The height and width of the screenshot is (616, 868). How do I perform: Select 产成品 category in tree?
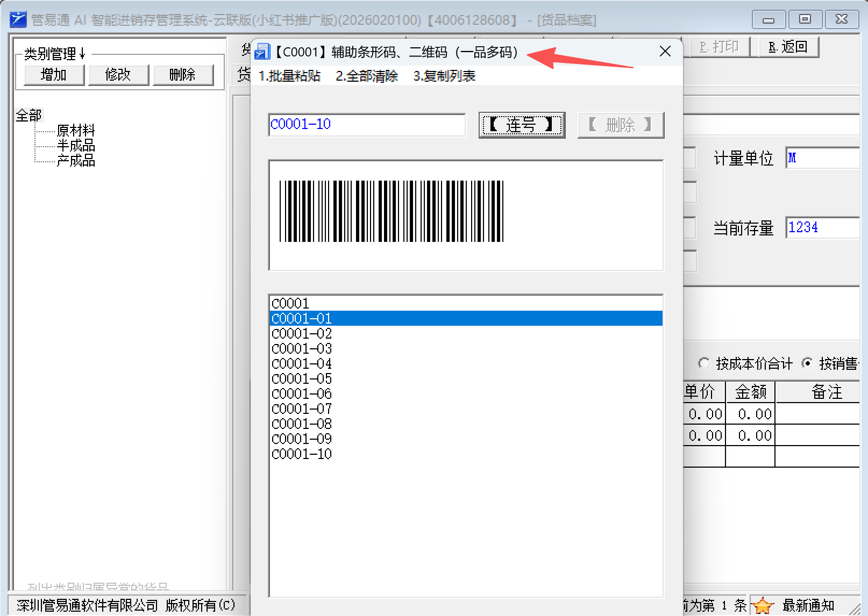pyautogui.click(x=75, y=161)
